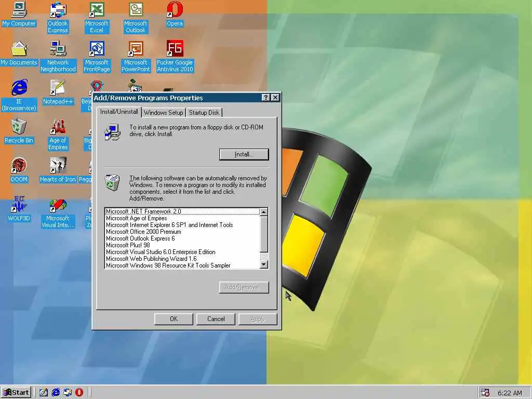Viewport: 532px width, 399px height.
Task: Select Microsoft Internet Explorer 6 SP1 entry
Action: [x=182, y=225]
